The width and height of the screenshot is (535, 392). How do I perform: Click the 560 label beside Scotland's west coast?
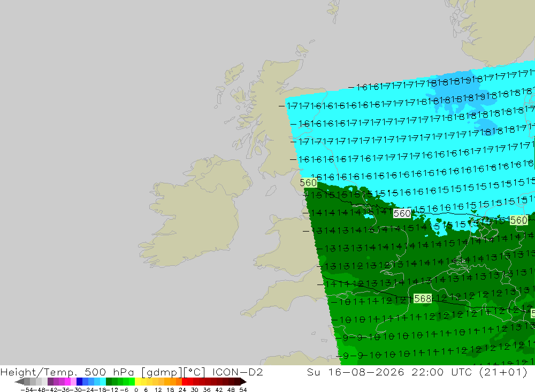point(308,183)
